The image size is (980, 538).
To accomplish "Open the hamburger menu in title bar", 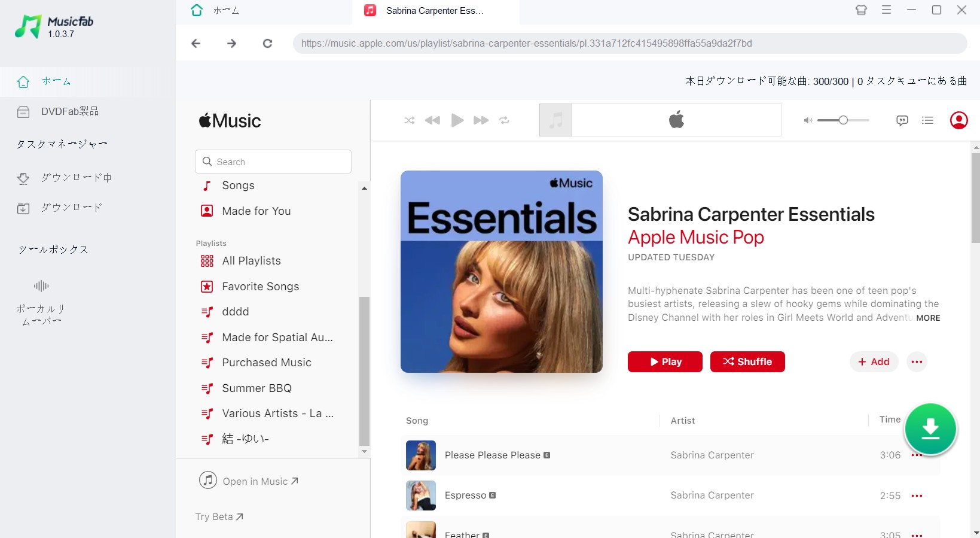I will tap(886, 10).
